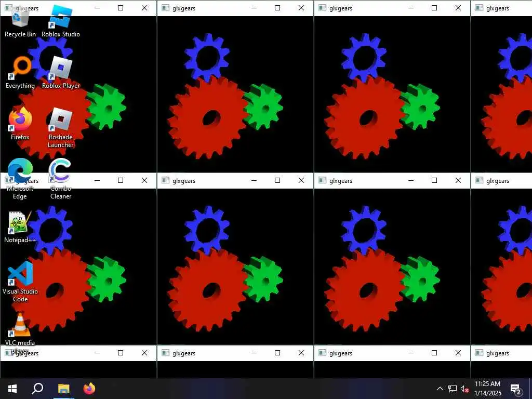This screenshot has height=399, width=532.
Task: Open system menu icon of top-row third glxgears window
Action: tap(322, 8)
